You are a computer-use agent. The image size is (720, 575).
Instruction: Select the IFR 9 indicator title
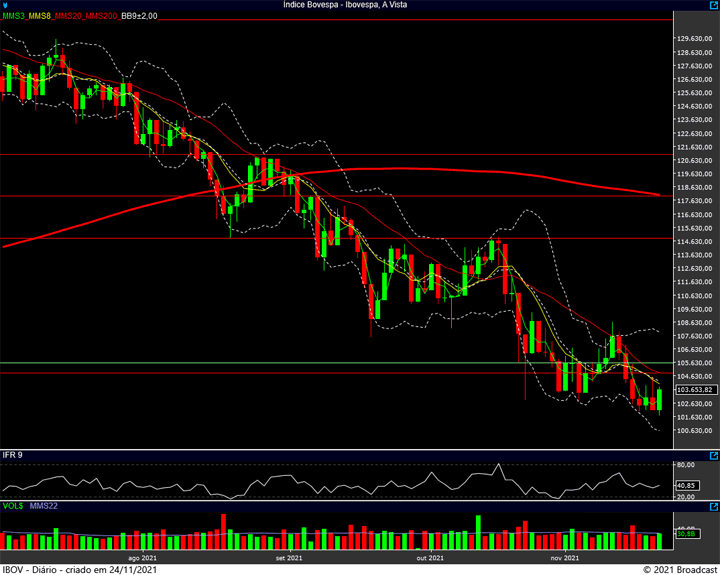click(12, 456)
